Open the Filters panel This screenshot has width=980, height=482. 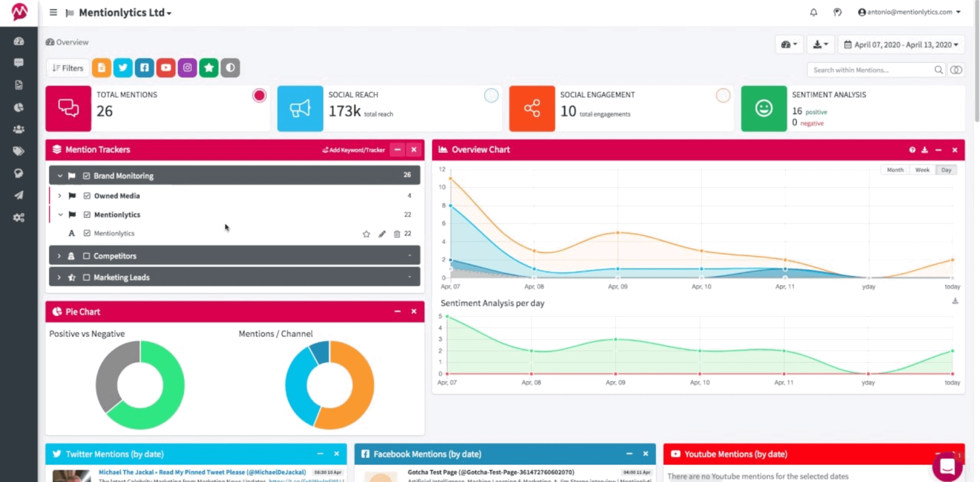67,68
